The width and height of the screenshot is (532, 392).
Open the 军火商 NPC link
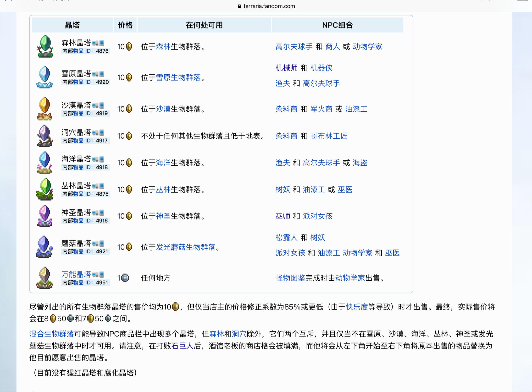point(321,109)
